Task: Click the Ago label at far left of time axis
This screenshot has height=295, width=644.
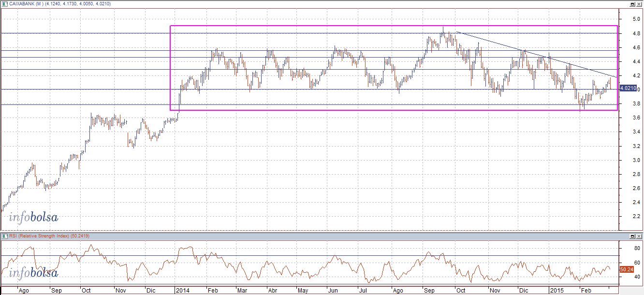Action: 23,291
